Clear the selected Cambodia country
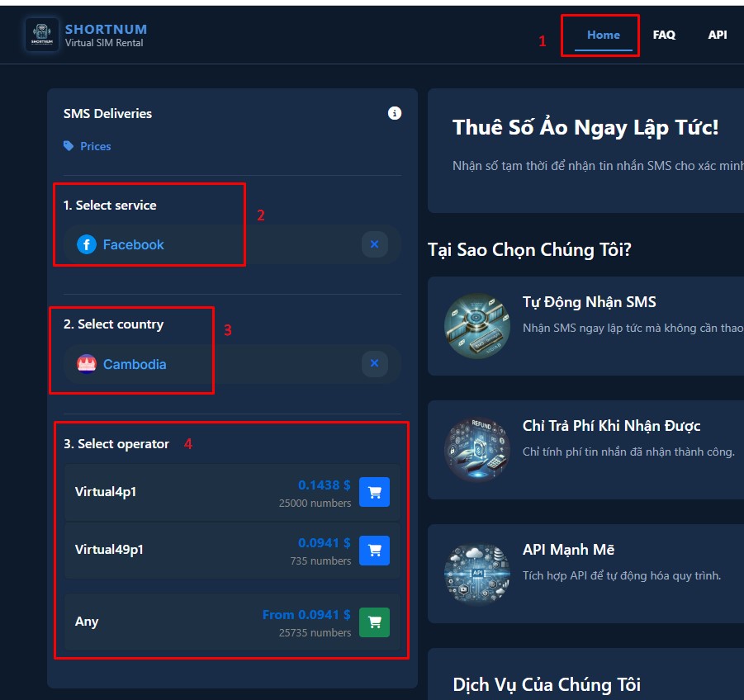Viewport: 744px width, 700px height. pos(374,363)
